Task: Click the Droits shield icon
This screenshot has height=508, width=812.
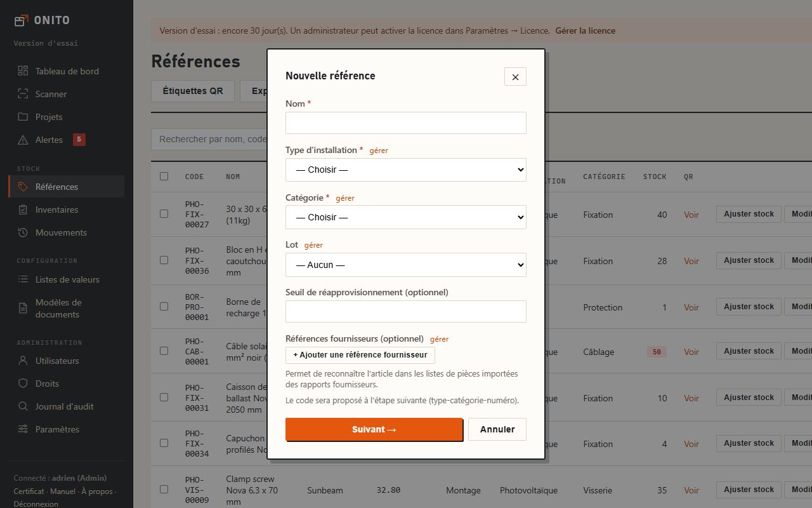Action: tap(23, 384)
